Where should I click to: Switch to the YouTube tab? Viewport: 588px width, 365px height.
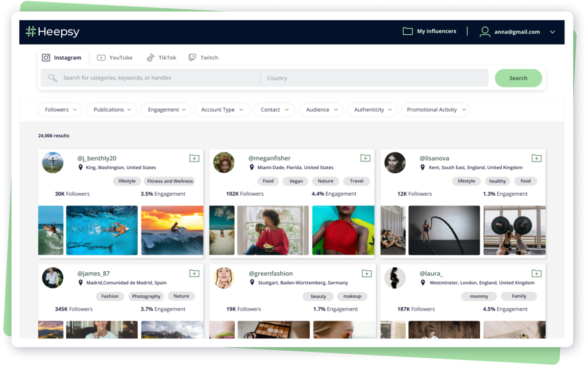[115, 57]
